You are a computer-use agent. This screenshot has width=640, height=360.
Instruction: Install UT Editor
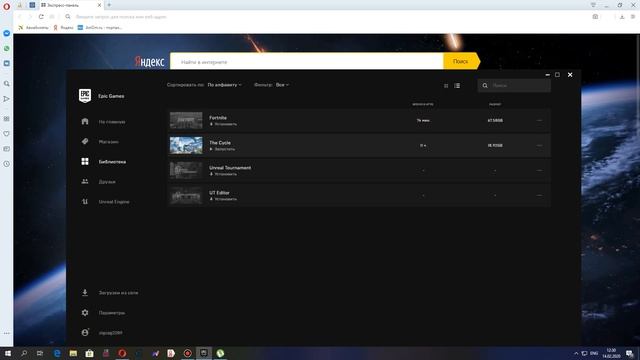(223, 199)
